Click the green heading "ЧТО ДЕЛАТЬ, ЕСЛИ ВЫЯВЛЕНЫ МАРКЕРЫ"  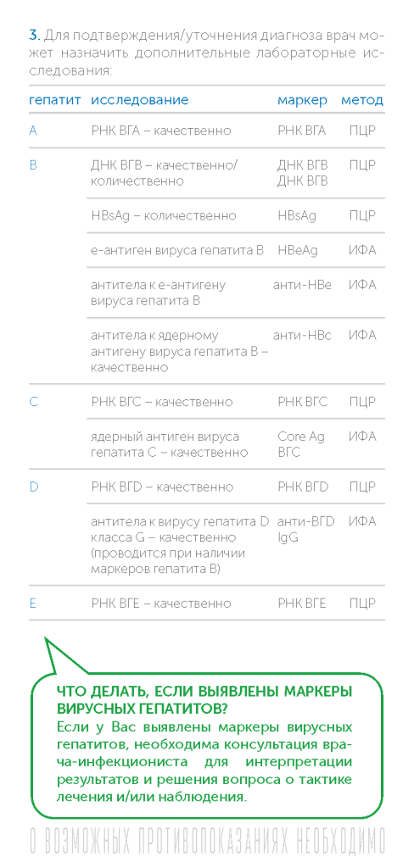(204, 693)
